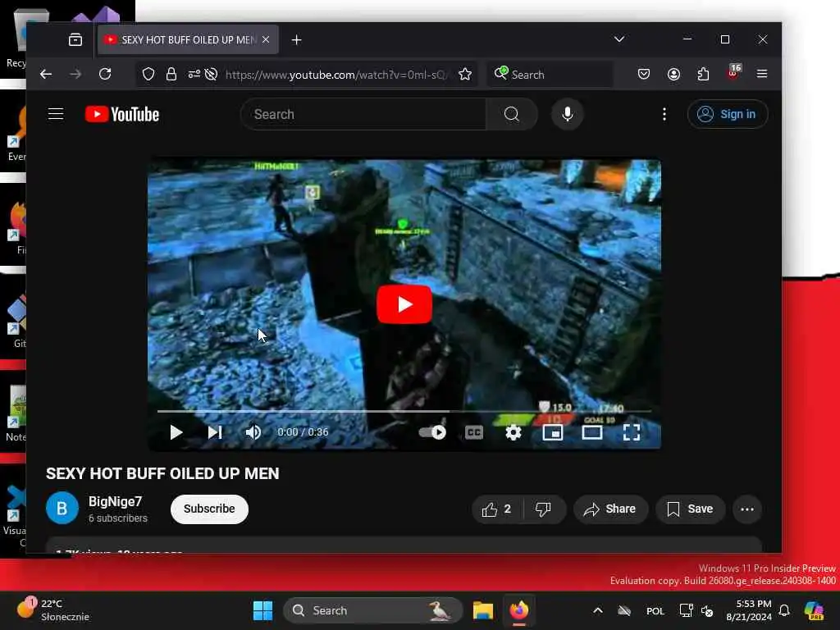Open the BigNige7 channel avatar

(x=62, y=508)
